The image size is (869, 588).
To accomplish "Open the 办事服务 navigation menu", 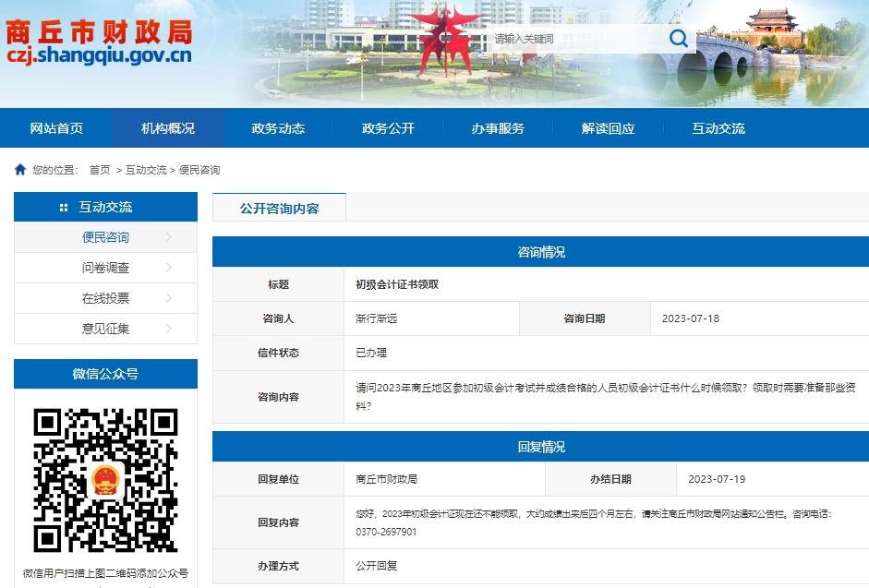I will [x=497, y=128].
